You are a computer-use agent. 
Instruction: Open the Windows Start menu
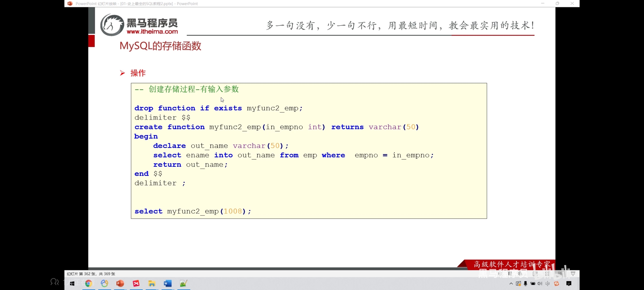tap(72, 283)
